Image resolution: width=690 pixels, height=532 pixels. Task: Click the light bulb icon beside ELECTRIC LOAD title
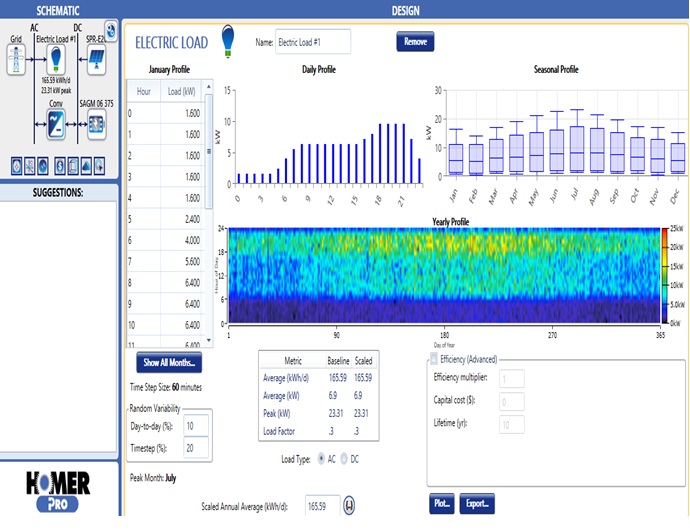[227, 40]
